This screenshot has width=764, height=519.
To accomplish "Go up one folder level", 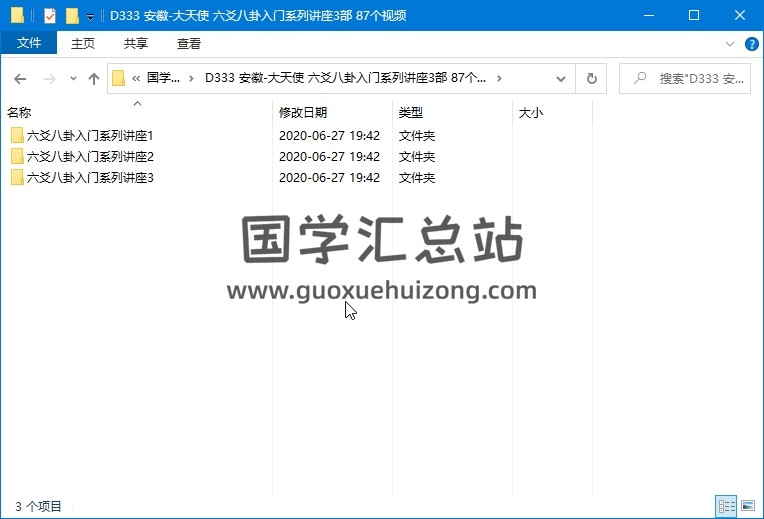I will coord(94,78).
